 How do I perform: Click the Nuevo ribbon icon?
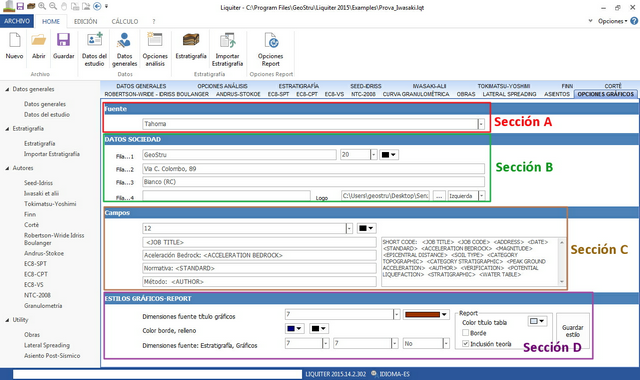pyautogui.click(x=14, y=40)
